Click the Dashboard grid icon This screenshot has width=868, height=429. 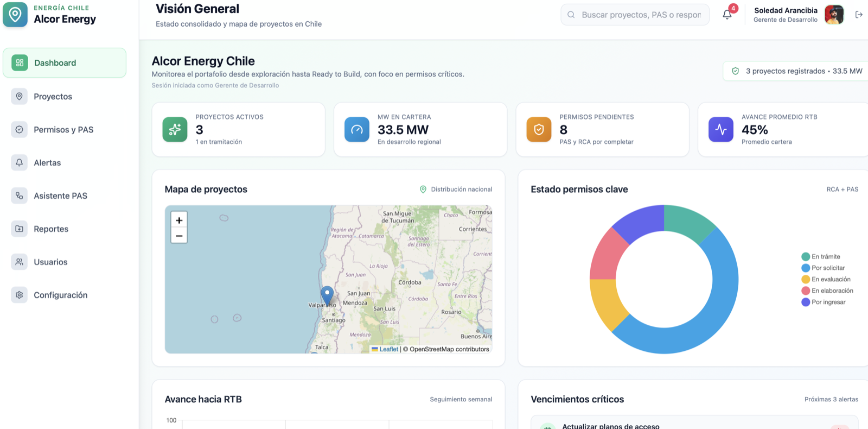coord(20,63)
